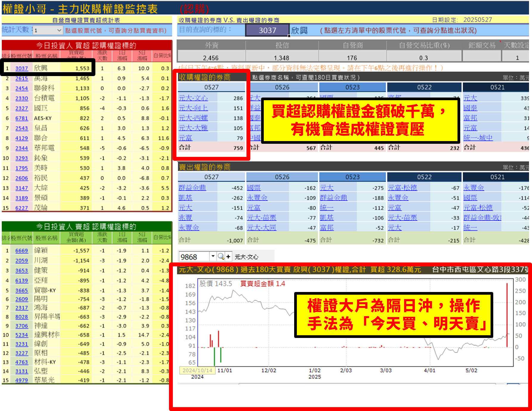
Task: Click broker 元大-向上 in 0527 buyers
Action: 193,108
